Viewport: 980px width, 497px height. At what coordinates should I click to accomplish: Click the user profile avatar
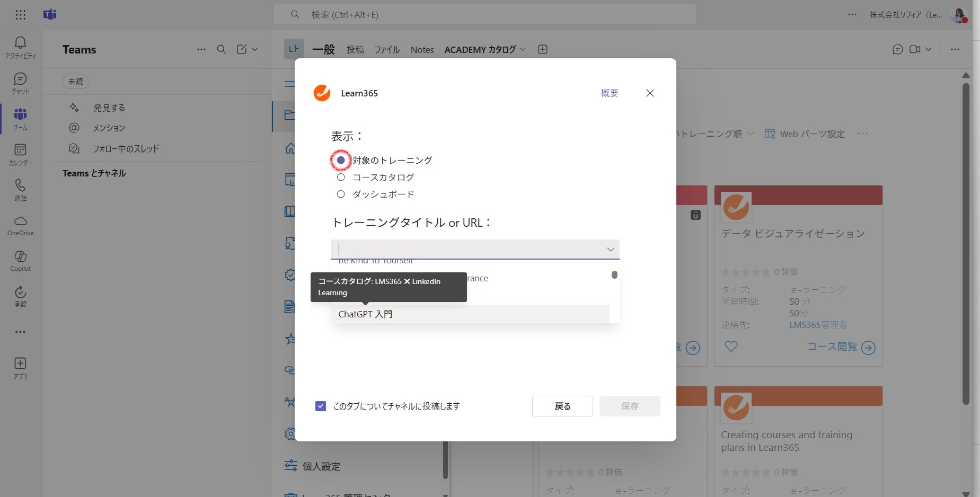[x=958, y=15]
